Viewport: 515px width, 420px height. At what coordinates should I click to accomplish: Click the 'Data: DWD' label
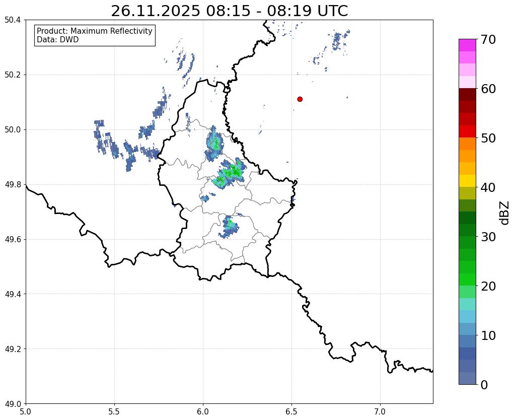(58, 40)
